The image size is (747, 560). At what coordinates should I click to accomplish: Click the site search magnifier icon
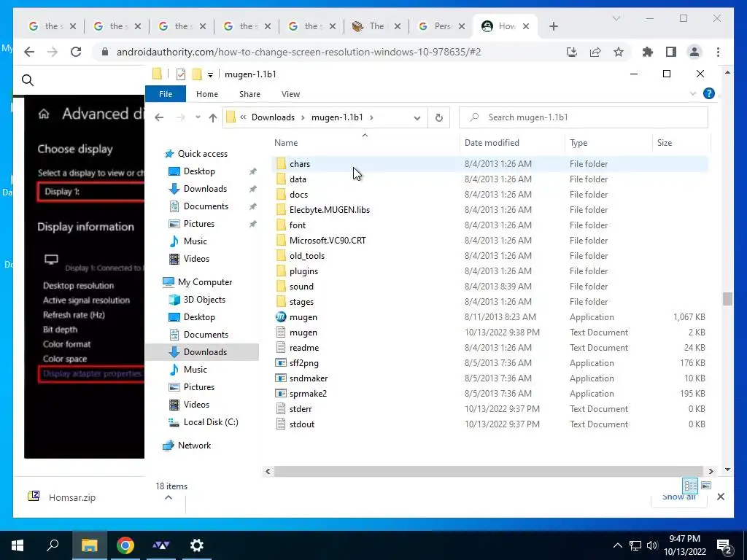[28, 80]
